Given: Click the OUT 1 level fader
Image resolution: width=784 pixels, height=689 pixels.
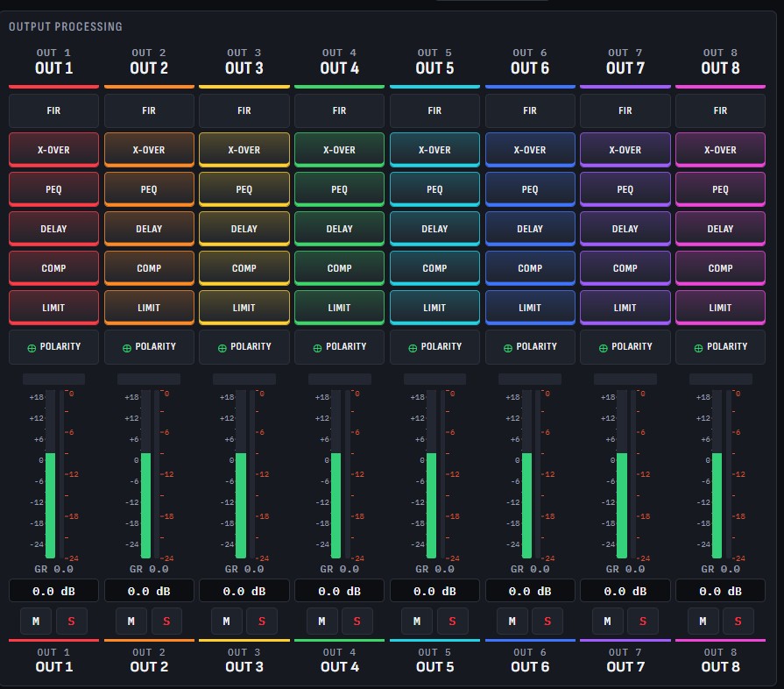Looking at the screenshot, I should tap(50, 474).
